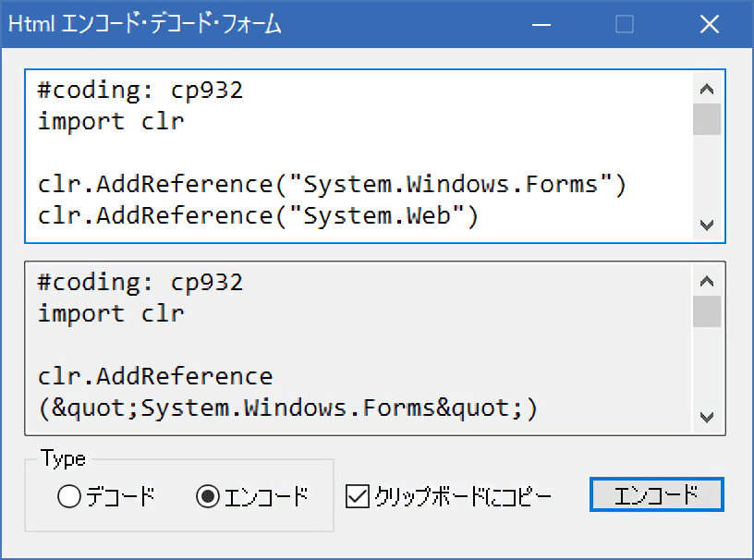Click the lower output box scroll-down arrow
Viewport: 754px width, 560px height.
pos(707,417)
